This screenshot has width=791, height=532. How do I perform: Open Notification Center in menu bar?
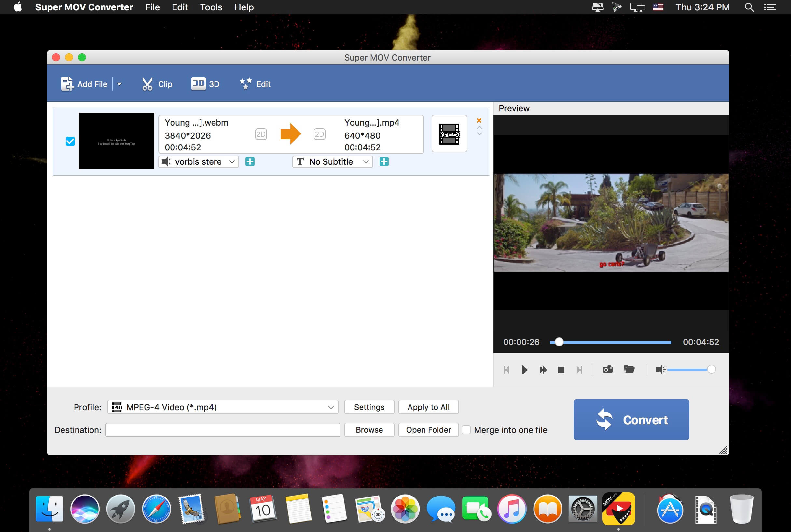pyautogui.click(x=770, y=7)
